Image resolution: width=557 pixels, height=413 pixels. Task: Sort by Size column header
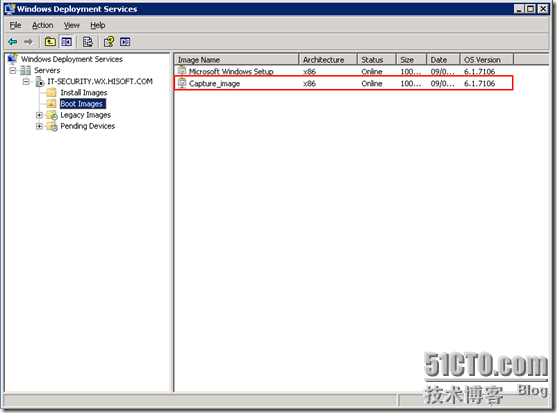tap(411, 60)
